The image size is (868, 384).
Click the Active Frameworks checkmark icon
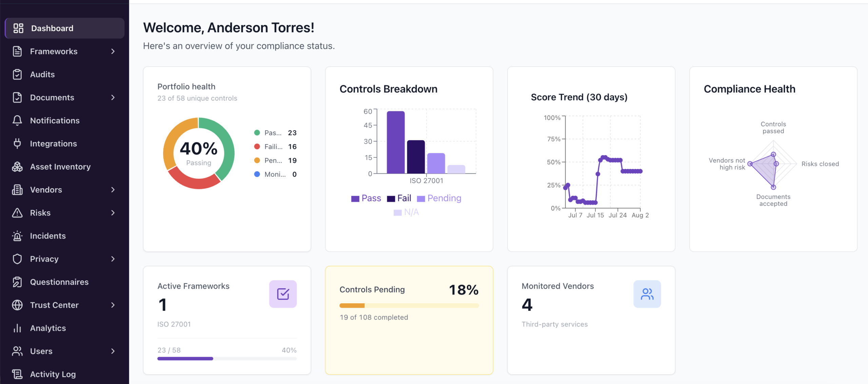click(x=283, y=294)
